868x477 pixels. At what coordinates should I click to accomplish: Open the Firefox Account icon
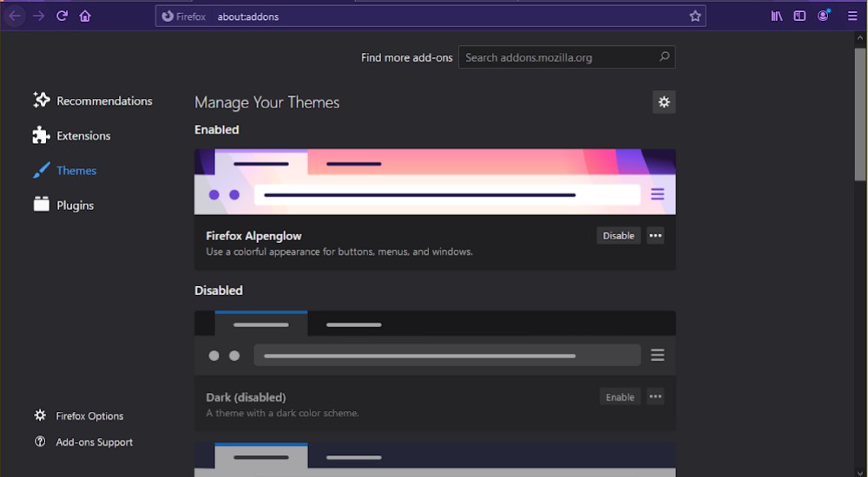(x=823, y=16)
